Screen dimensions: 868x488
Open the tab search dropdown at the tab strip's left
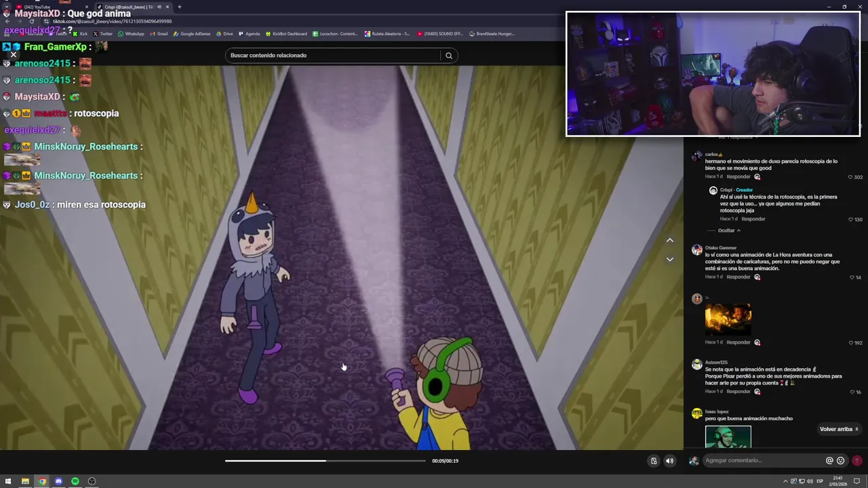[6, 7]
